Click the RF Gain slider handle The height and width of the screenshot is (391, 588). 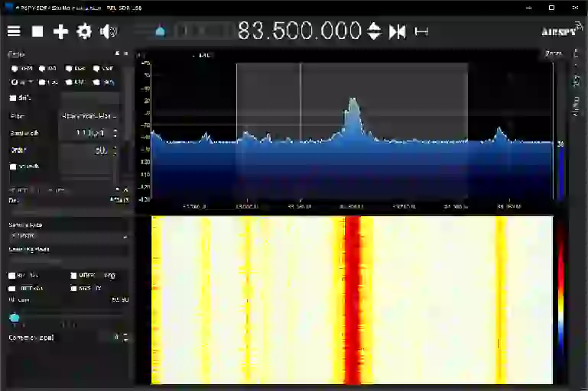[15, 318]
